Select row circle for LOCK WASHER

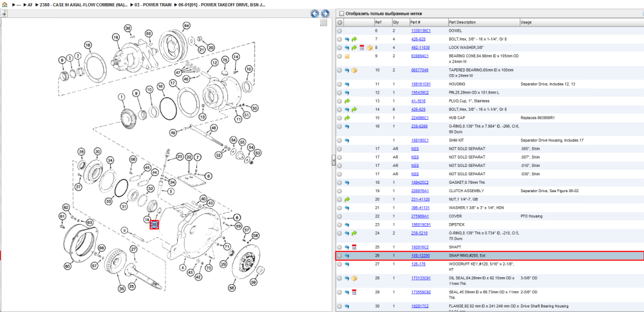click(x=339, y=48)
